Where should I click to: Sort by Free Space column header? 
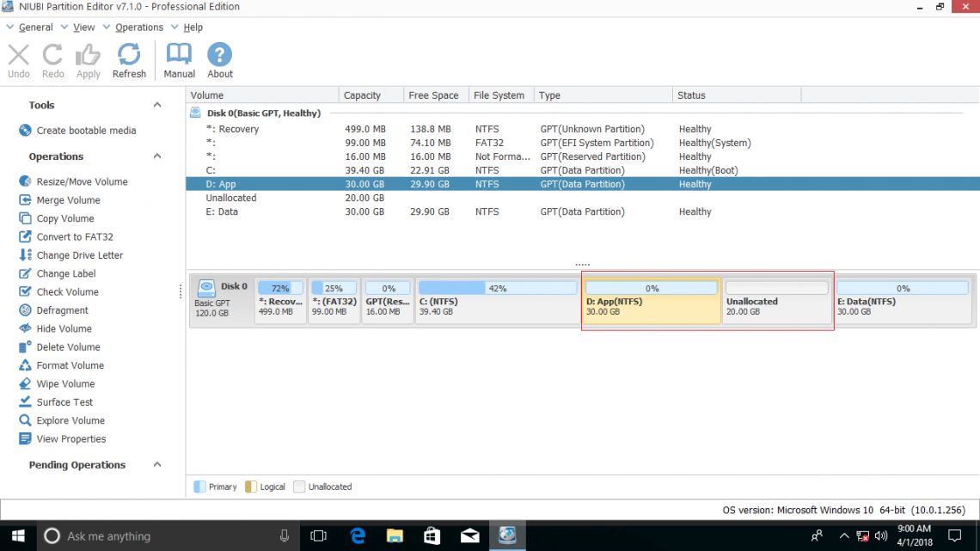(434, 95)
